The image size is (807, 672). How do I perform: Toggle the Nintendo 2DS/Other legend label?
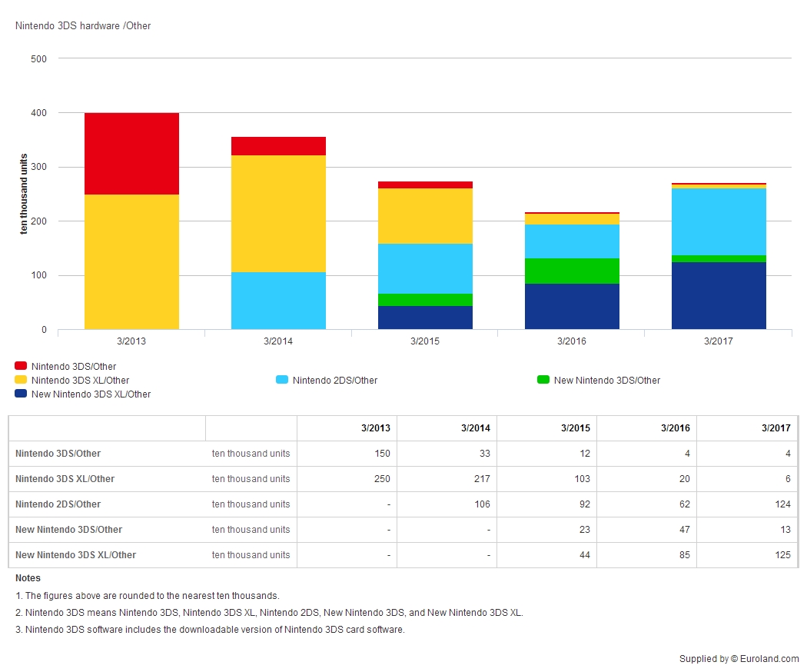335,381
